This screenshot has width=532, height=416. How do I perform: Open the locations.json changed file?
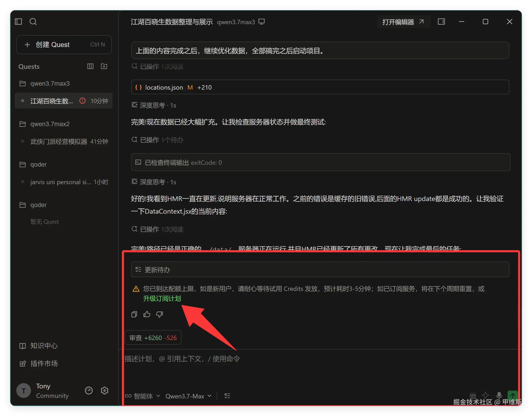pyautogui.click(x=320, y=87)
